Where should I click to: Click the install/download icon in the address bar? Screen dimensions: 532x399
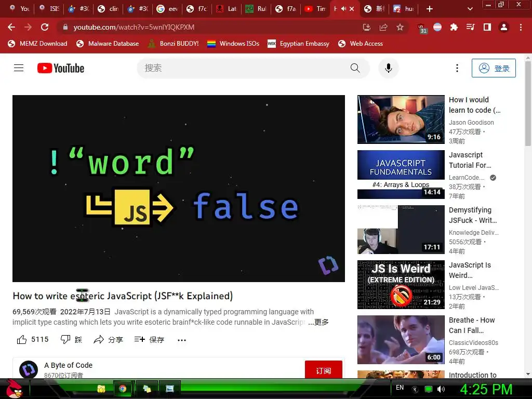pyautogui.click(x=366, y=27)
